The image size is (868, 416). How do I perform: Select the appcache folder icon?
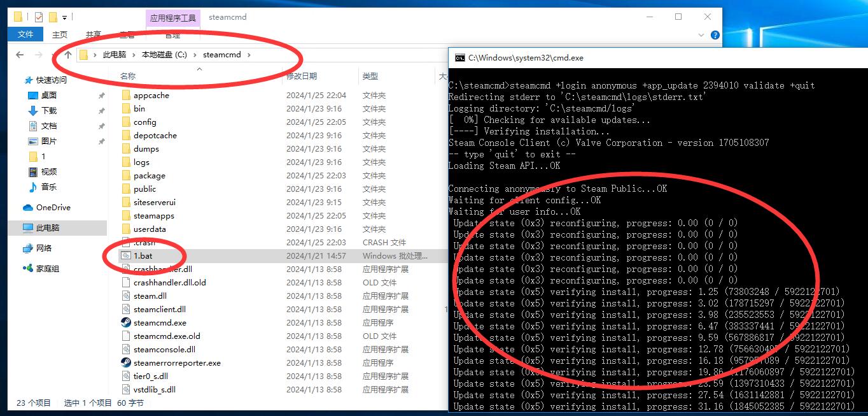click(x=126, y=96)
